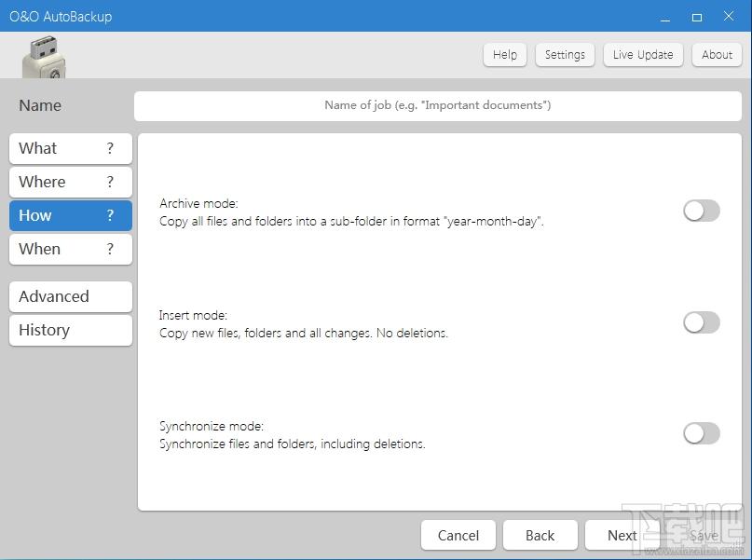Screen dimensions: 752x560
Task: Click the question mark on How tab
Action: click(x=110, y=215)
